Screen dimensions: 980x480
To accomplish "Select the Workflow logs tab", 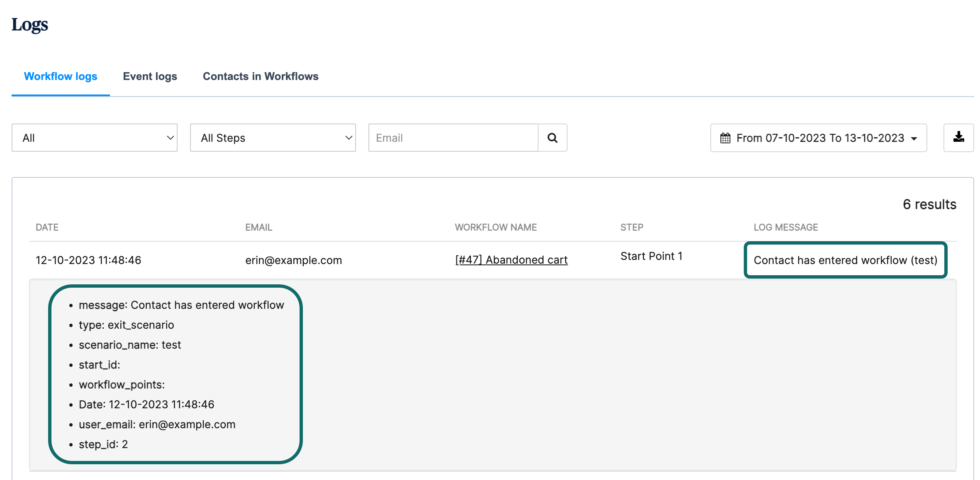I will pos(61,77).
